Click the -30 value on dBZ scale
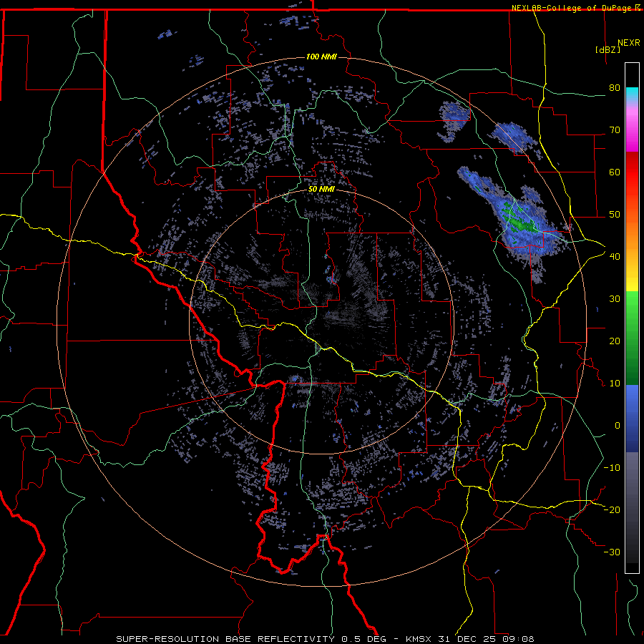This screenshot has width=644, height=644. click(612, 552)
